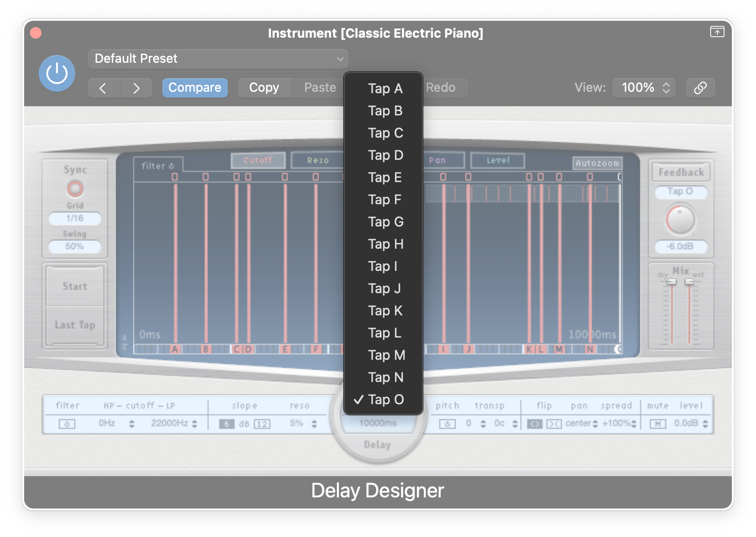The height and width of the screenshot is (537, 756).
Task: Select tap A handle in identification bar
Action: pos(175,349)
